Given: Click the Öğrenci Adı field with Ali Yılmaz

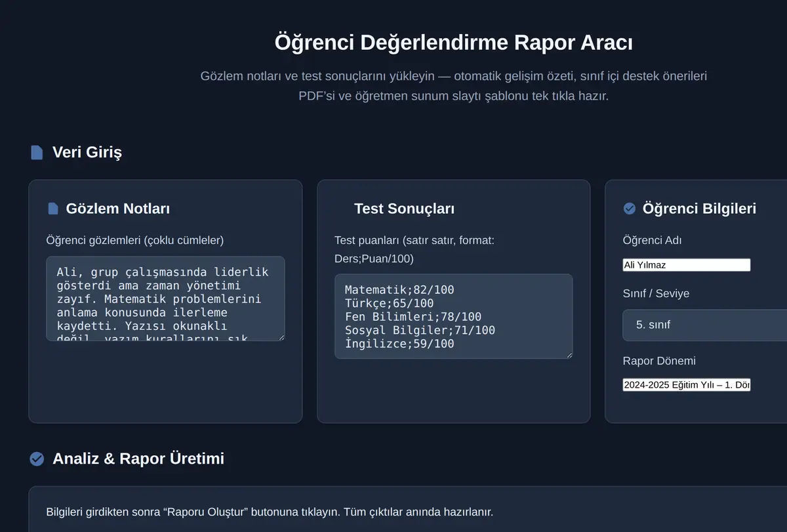Looking at the screenshot, I should (x=687, y=265).
